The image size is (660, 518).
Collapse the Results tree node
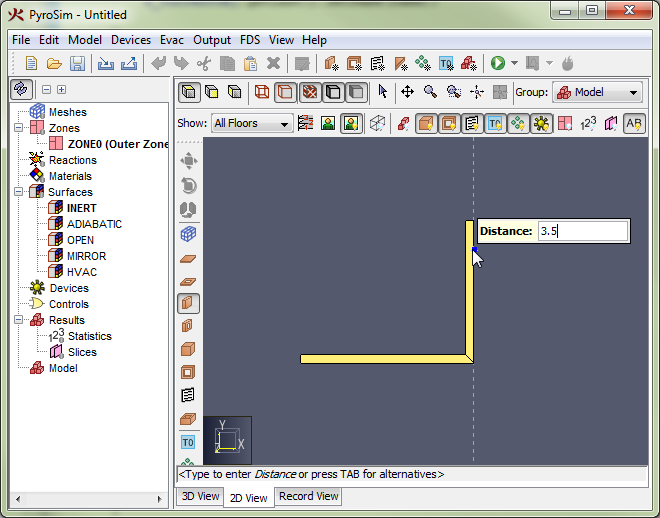(19, 320)
